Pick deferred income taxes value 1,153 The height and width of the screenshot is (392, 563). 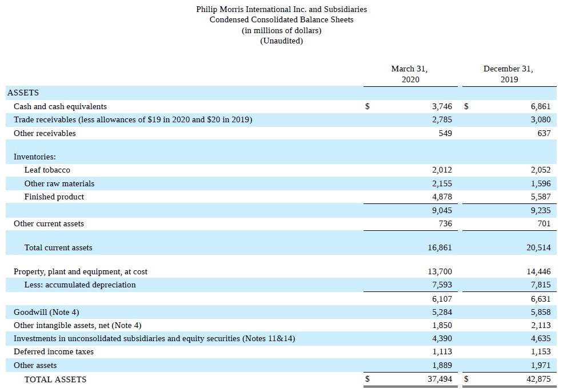click(541, 352)
